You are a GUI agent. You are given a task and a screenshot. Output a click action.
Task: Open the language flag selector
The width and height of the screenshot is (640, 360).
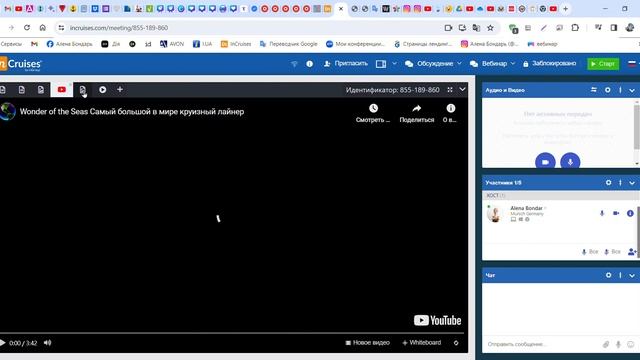[x=632, y=64]
